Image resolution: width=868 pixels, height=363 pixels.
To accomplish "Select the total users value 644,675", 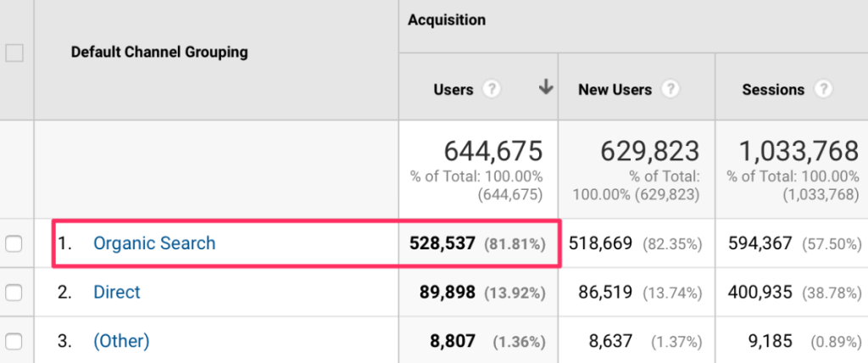I will click(493, 153).
